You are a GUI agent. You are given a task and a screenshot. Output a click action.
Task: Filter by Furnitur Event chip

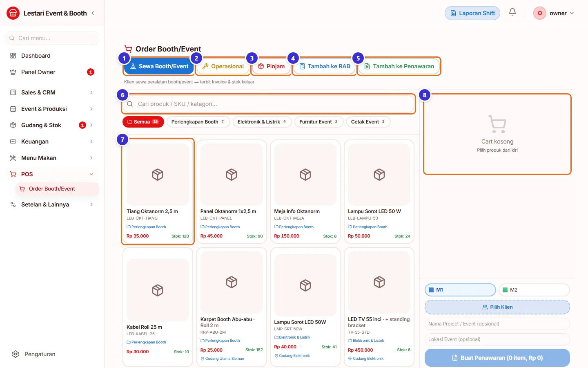(319, 122)
